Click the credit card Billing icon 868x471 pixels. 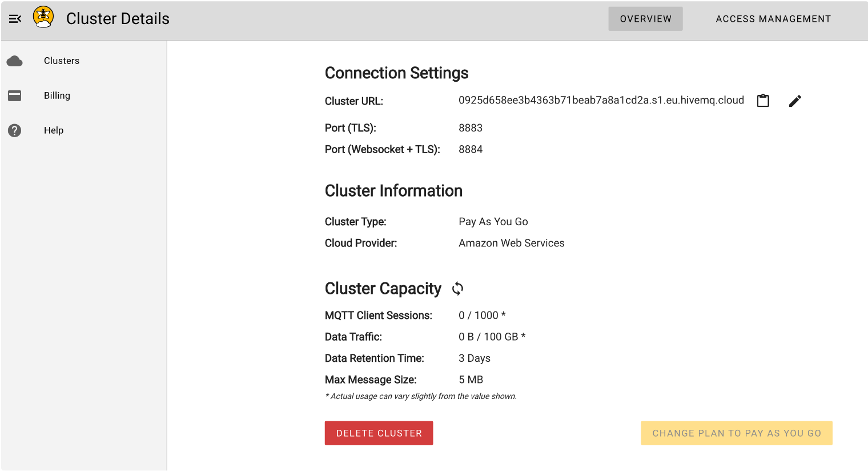[15, 96]
